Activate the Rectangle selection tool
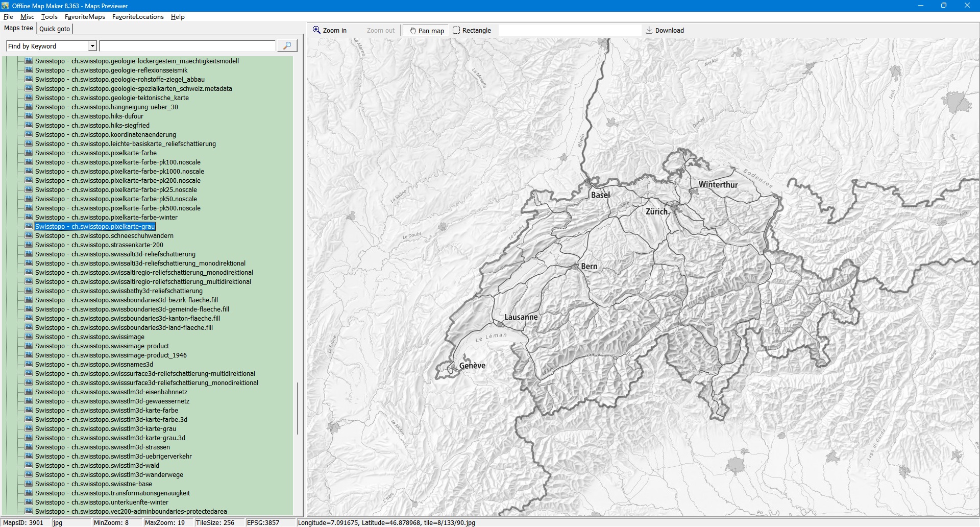 tap(472, 31)
